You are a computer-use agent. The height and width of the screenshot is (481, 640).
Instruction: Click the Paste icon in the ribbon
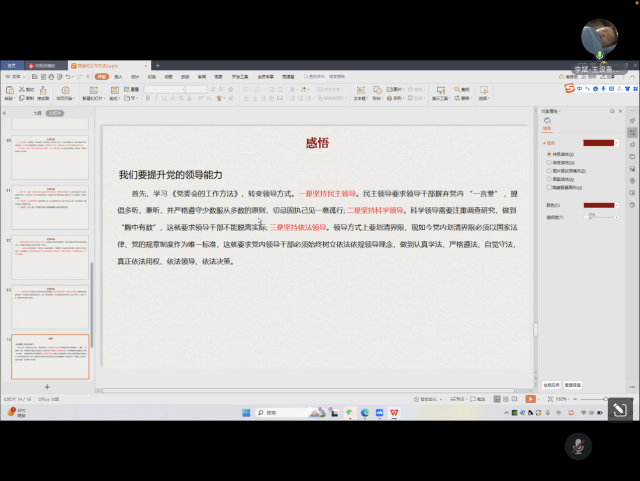click(10, 92)
